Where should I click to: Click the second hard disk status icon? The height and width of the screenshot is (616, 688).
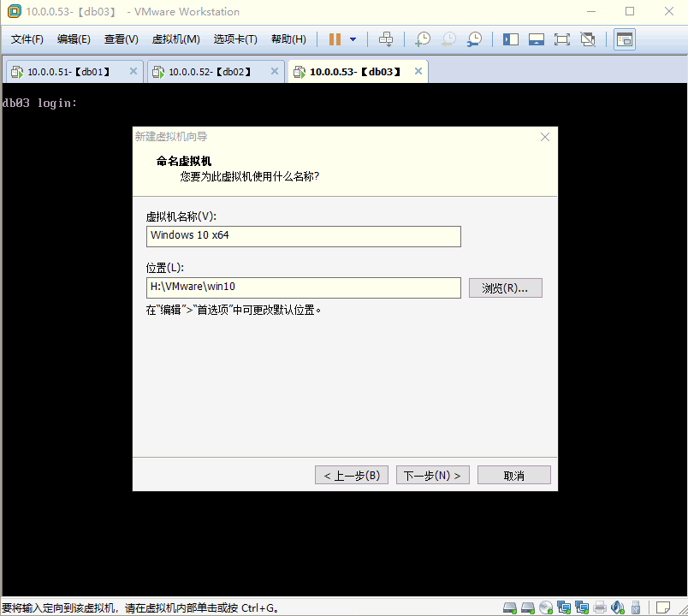pyautogui.click(x=528, y=607)
